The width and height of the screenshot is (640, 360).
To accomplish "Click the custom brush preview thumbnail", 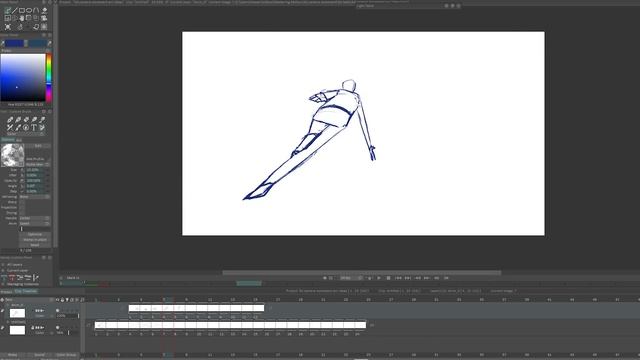I will 12,155.
